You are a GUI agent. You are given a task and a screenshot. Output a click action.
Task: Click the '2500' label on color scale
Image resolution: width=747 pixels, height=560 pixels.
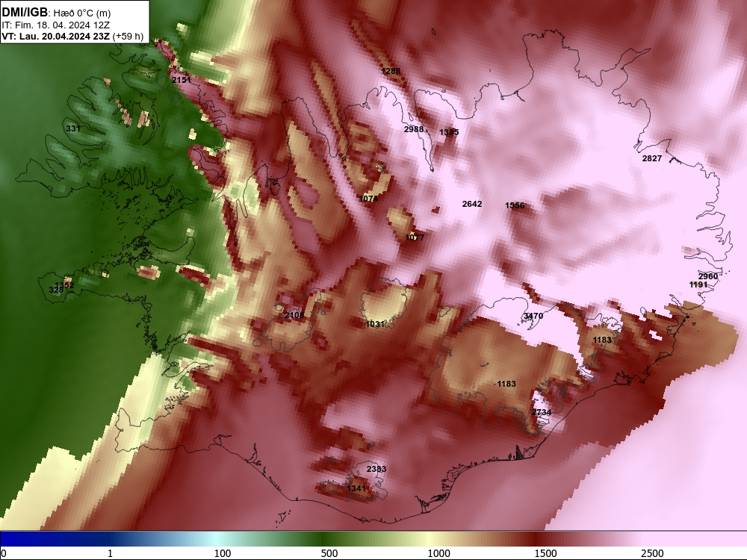[x=652, y=553]
